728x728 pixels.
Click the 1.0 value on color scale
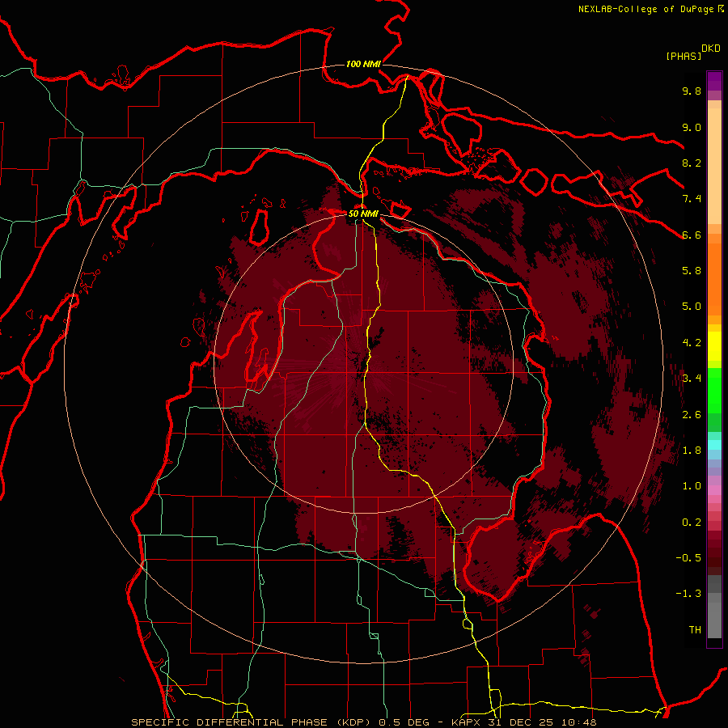tap(692, 486)
